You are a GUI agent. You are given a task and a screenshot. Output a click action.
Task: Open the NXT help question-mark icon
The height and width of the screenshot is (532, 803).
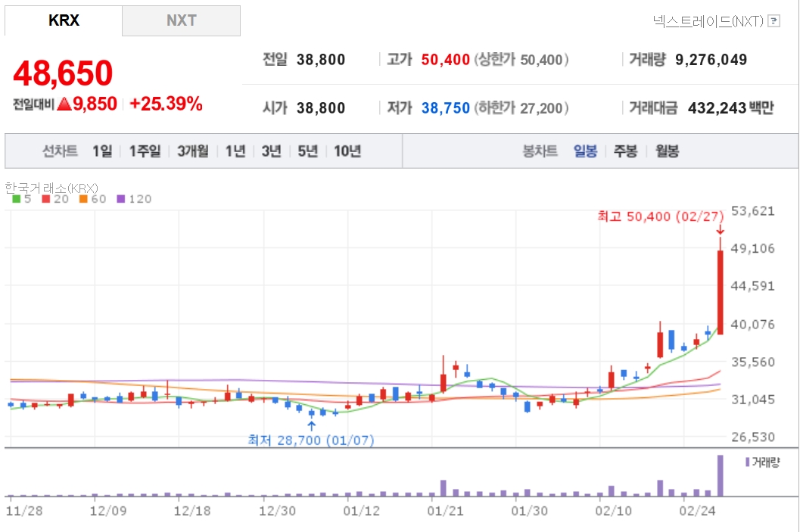(773, 21)
